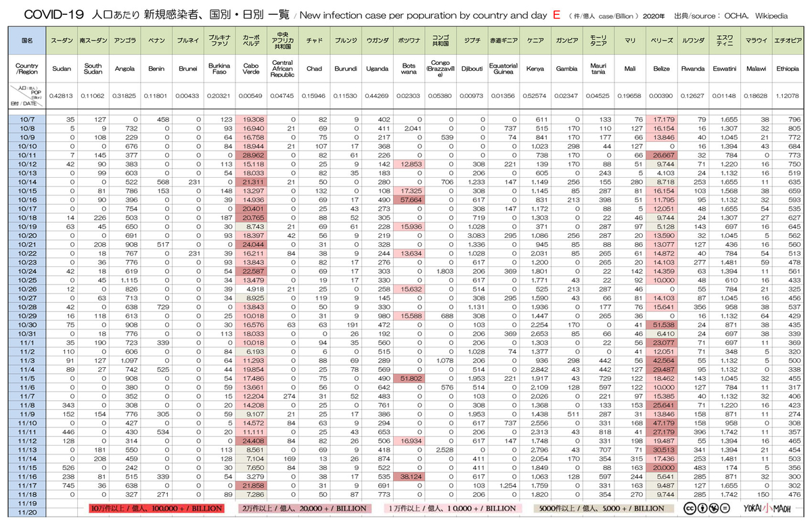Viewport: 812px width, 522px height.
Task: Click the Central African Republic column header
Action: click(x=281, y=69)
